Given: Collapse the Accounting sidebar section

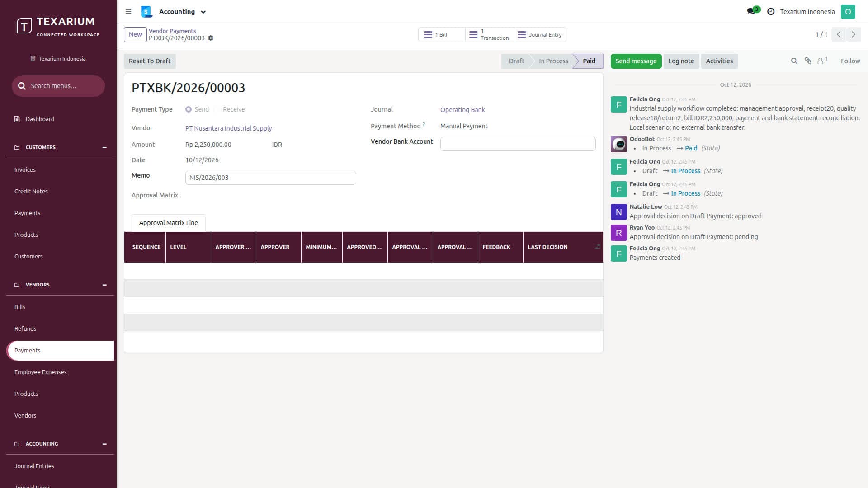Looking at the screenshot, I should pyautogui.click(x=104, y=444).
